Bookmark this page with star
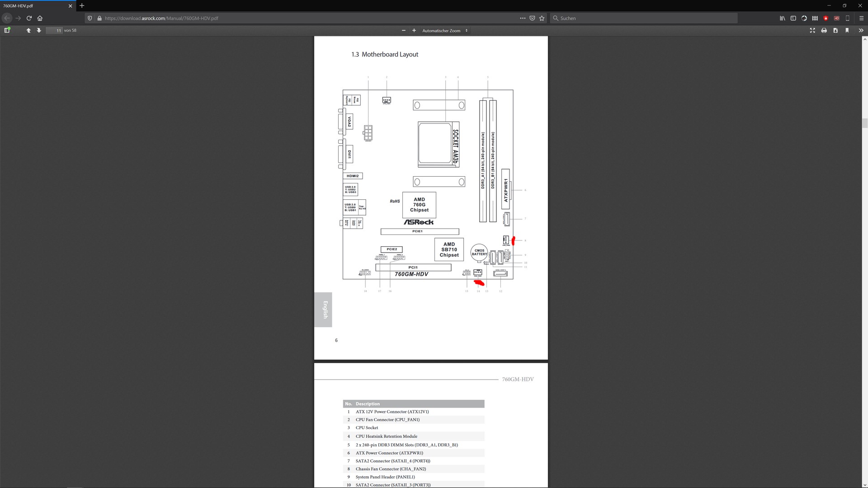Viewport: 868px width, 488px height. (542, 18)
